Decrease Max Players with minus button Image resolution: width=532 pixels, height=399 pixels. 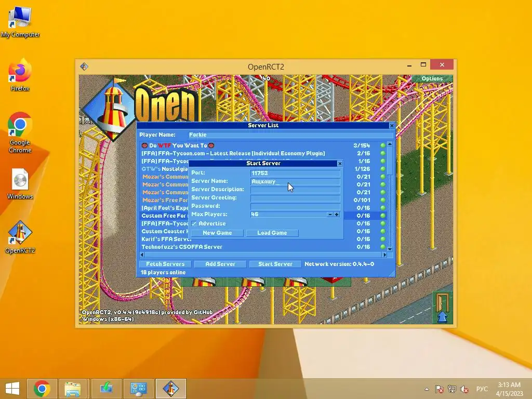coord(330,215)
